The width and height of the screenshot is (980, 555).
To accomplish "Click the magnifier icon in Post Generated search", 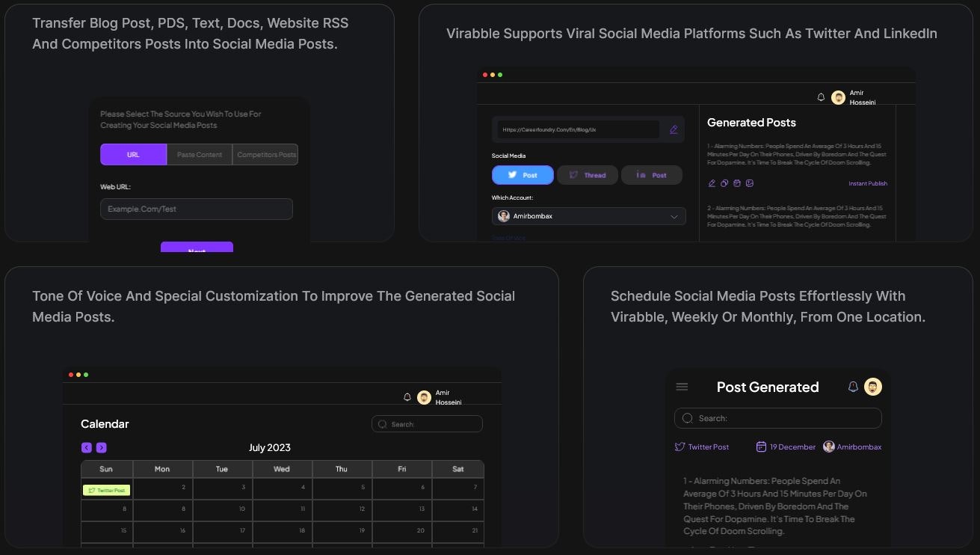I will click(688, 418).
